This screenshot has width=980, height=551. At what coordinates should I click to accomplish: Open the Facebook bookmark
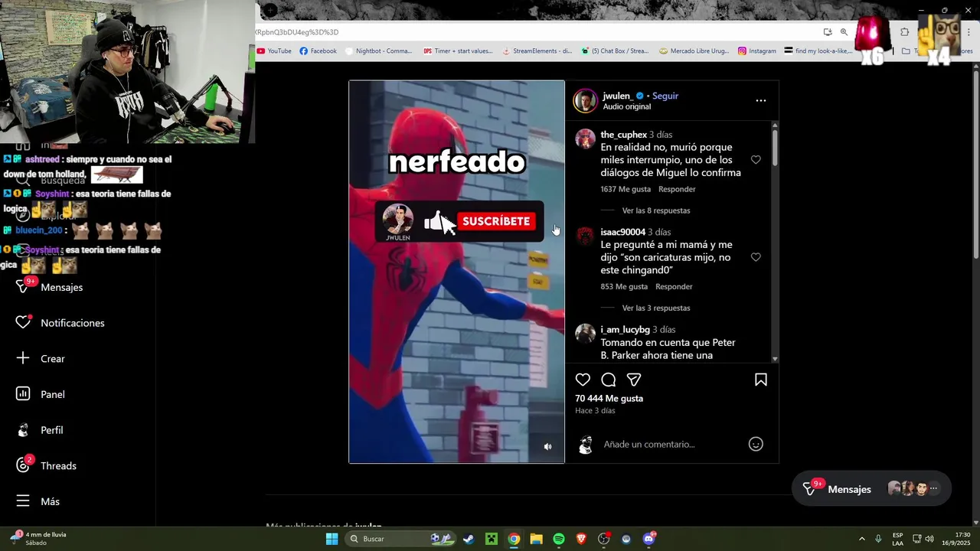click(x=318, y=51)
